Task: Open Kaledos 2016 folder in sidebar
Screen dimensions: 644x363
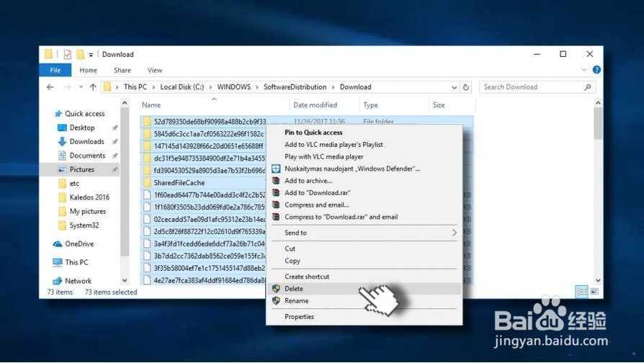Action: (x=89, y=197)
